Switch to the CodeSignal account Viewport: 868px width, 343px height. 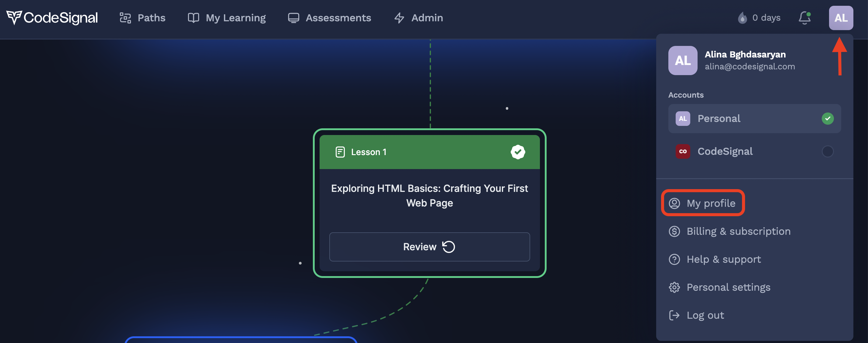[754, 151]
